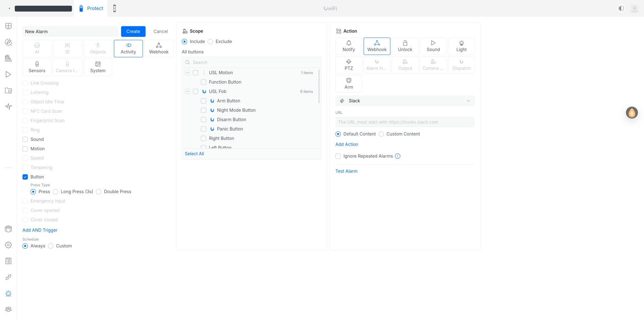Viewport: 644px width, 320px height.
Task: Open the alarm manager sidebar icon
Action: coord(8,293)
